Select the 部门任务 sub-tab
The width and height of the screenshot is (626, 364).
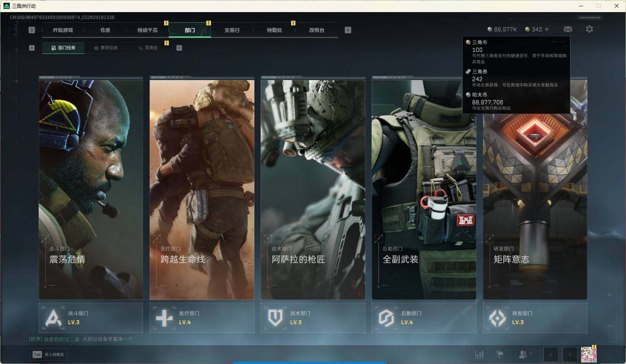[63, 48]
